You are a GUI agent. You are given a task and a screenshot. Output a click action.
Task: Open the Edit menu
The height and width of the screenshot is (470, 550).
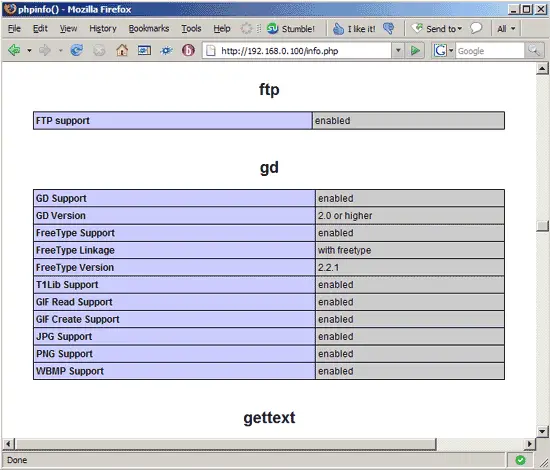(40, 28)
